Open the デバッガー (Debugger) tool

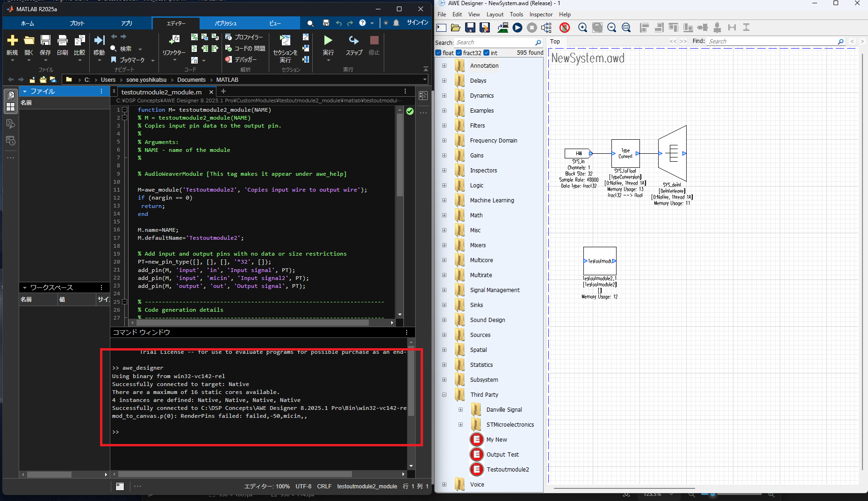pyautogui.click(x=241, y=59)
